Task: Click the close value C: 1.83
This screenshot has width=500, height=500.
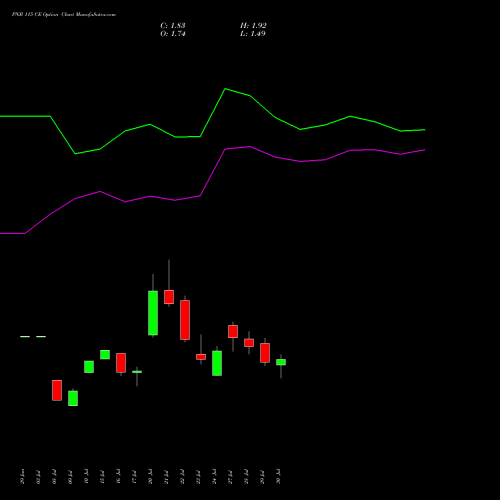Action: click(x=173, y=26)
